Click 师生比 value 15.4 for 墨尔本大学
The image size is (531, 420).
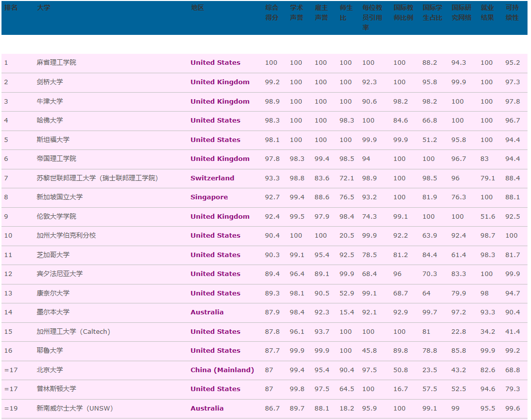tap(347, 312)
